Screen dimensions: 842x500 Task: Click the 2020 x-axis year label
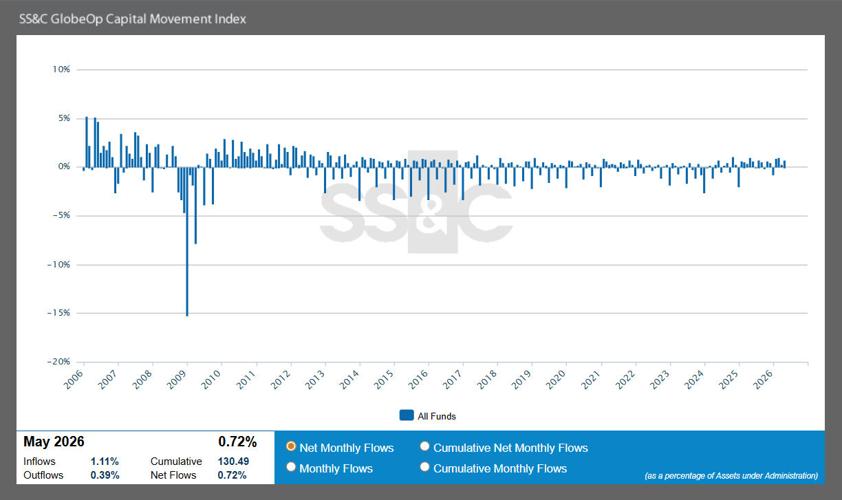pyautogui.click(x=556, y=379)
